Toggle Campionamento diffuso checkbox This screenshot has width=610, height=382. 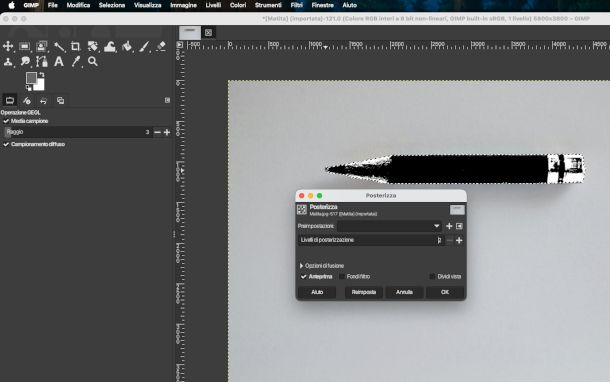pyautogui.click(x=6, y=144)
